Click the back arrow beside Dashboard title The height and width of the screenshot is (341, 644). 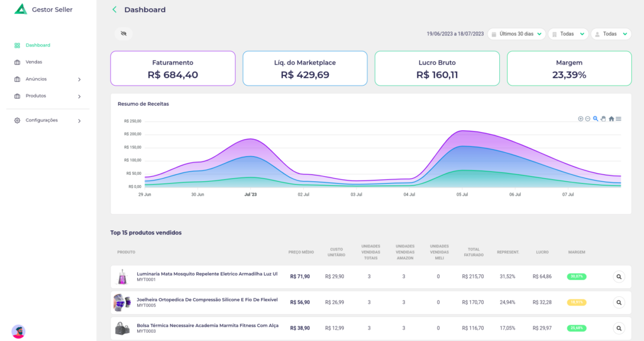coord(114,9)
